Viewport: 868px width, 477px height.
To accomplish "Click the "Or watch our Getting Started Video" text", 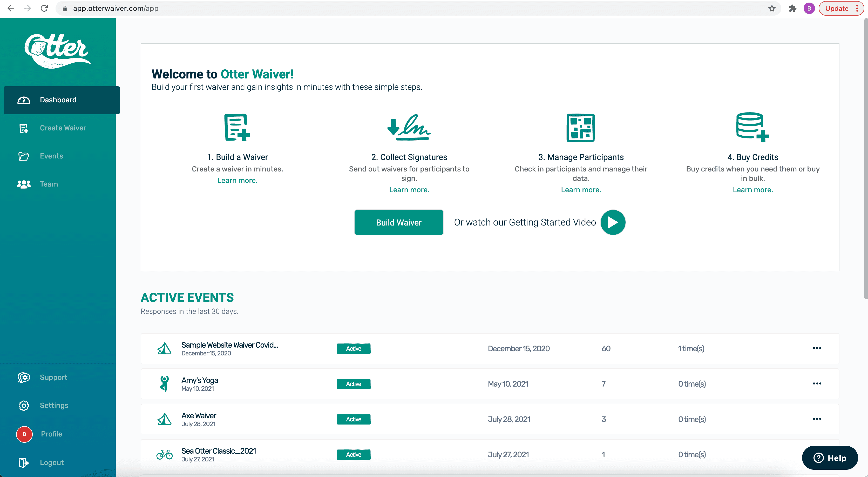I will click(525, 222).
